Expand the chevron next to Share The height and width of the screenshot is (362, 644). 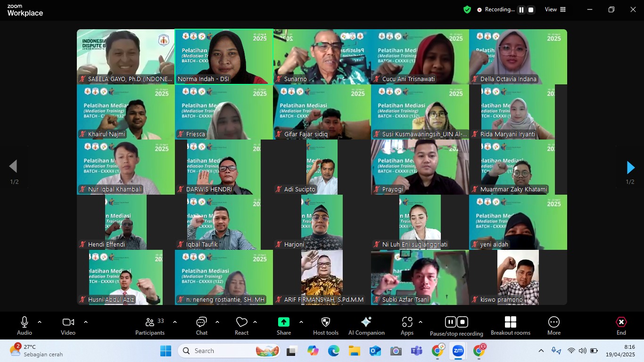tap(301, 322)
